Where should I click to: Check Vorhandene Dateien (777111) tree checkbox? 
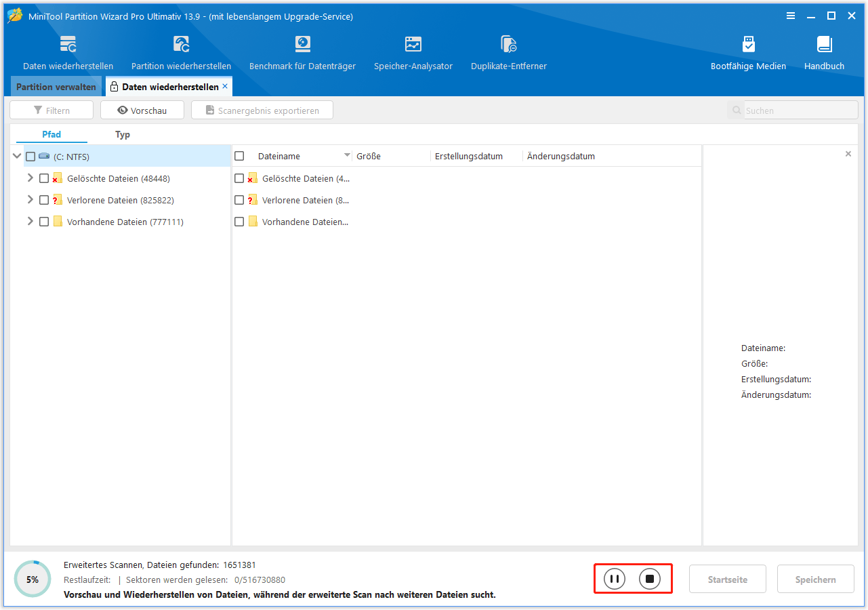coord(44,222)
